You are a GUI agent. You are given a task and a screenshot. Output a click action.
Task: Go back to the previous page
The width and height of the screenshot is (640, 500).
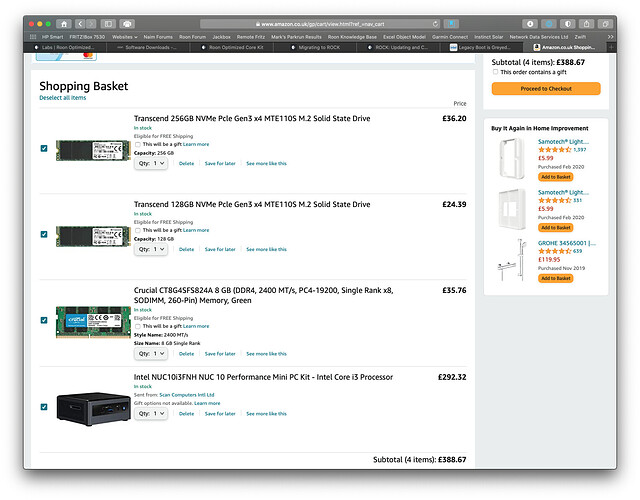pyautogui.click(x=80, y=24)
